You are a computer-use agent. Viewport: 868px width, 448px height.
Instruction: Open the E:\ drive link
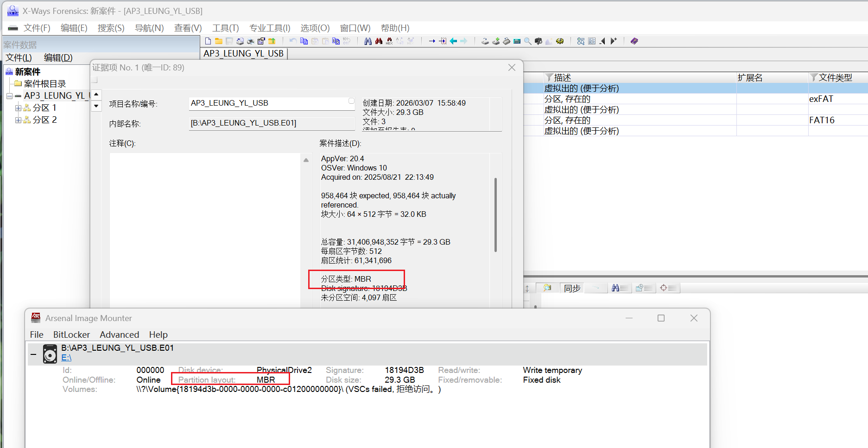(x=66, y=358)
